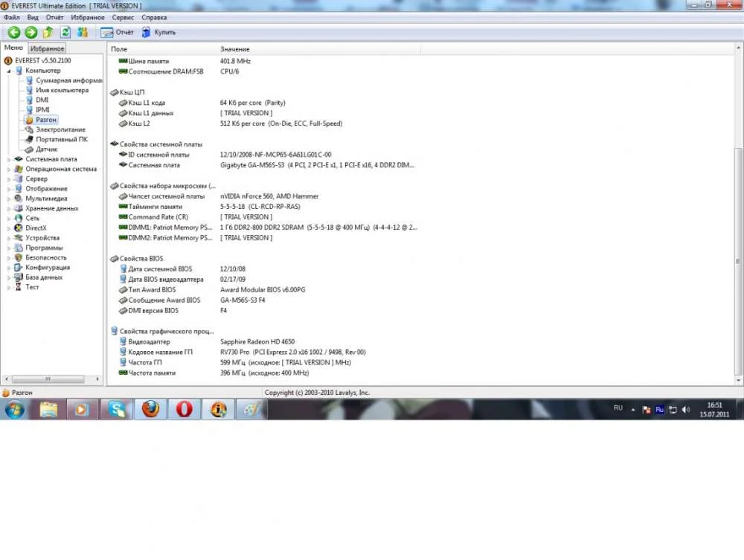Image resolution: width=744 pixels, height=560 pixels.
Task: Select Суммарная информация tree item
Action: click(x=63, y=80)
